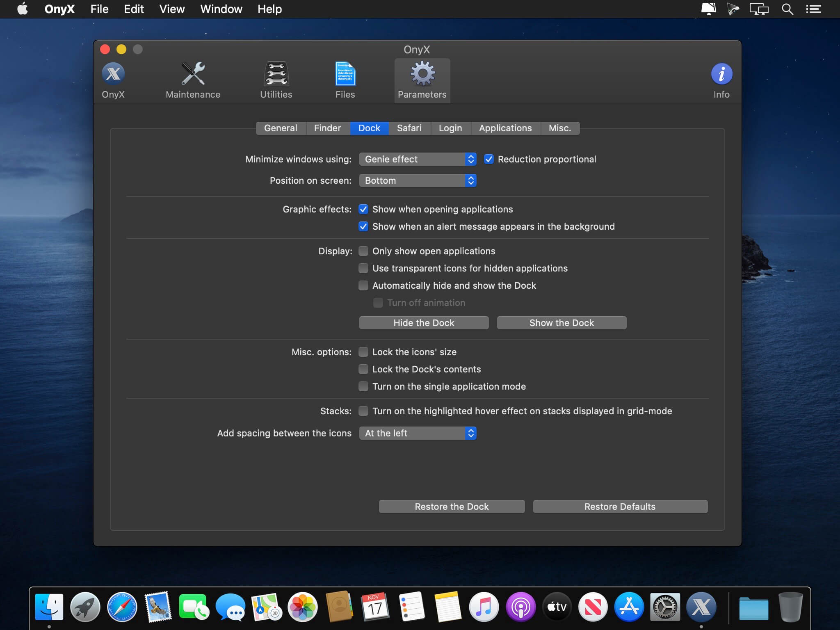
Task: Uncheck Reduction proportional
Action: [488, 159]
